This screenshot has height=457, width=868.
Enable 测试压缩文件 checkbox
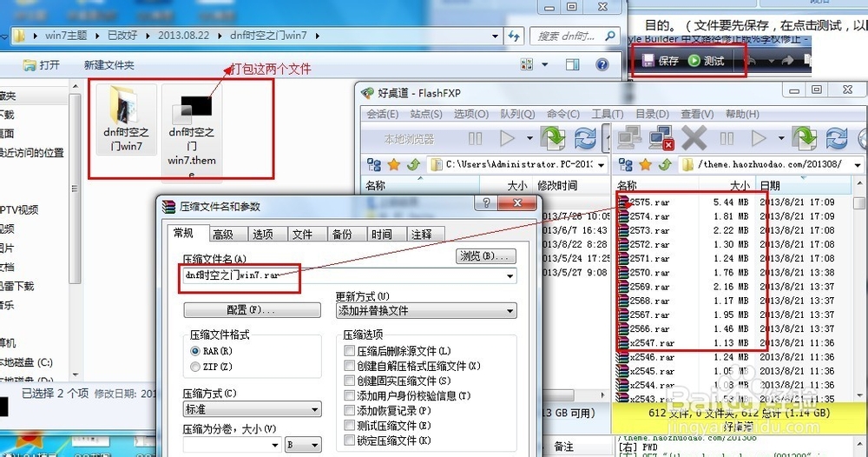349,426
